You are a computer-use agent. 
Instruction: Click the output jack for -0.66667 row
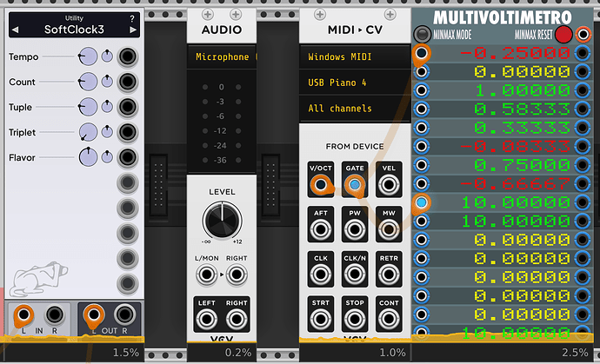pyautogui.click(x=583, y=183)
